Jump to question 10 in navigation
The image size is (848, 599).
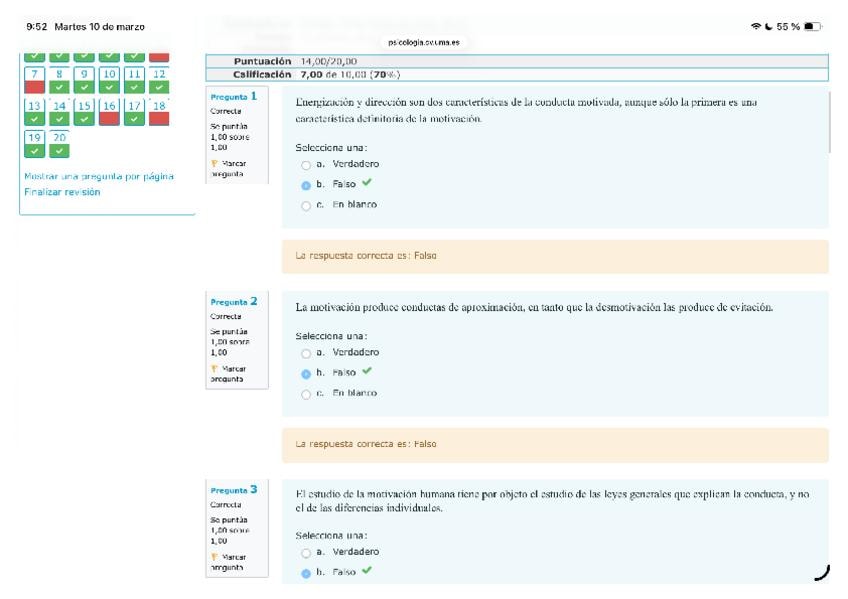click(109, 80)
